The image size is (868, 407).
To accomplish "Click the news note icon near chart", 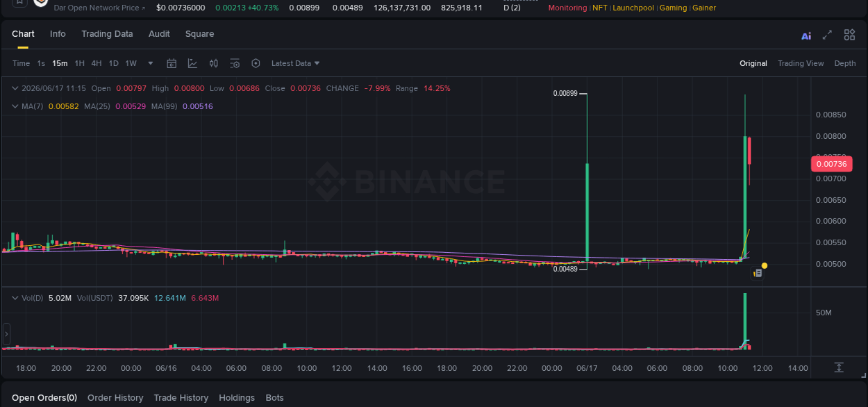I will (x=758, y=274).
